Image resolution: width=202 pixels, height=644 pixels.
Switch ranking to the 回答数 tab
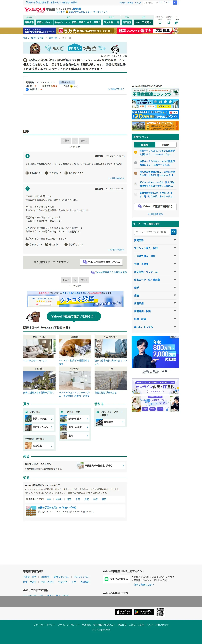(x=166, y=145)
